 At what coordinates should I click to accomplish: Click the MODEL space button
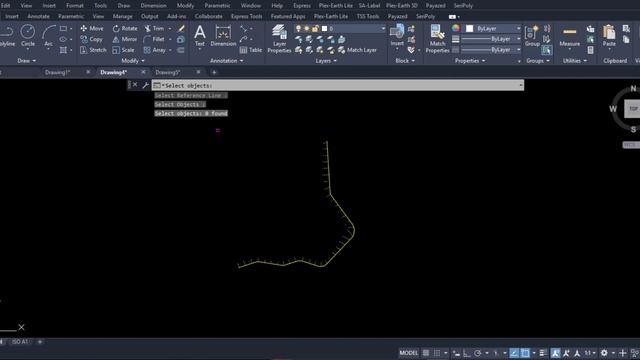pos(409,353)
